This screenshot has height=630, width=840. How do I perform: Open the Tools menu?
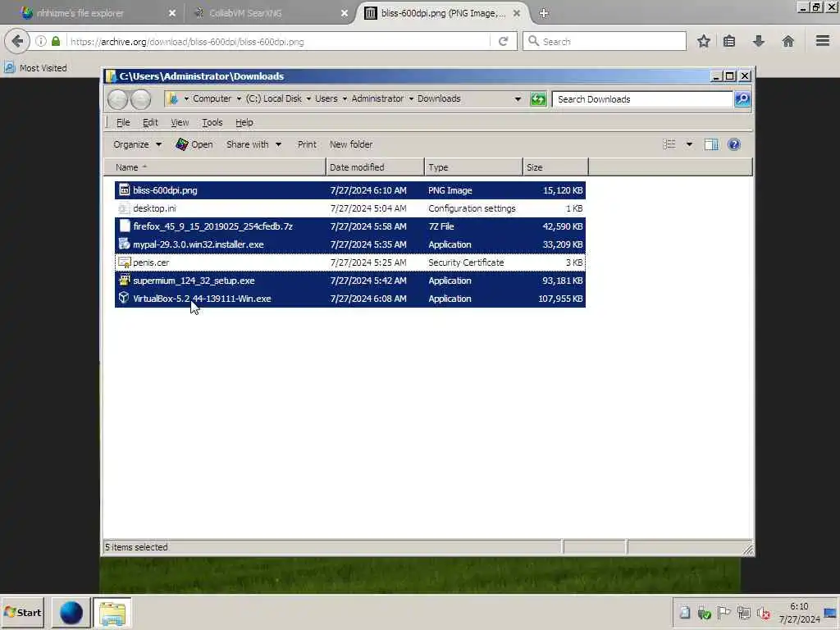[x=212, y=122]
